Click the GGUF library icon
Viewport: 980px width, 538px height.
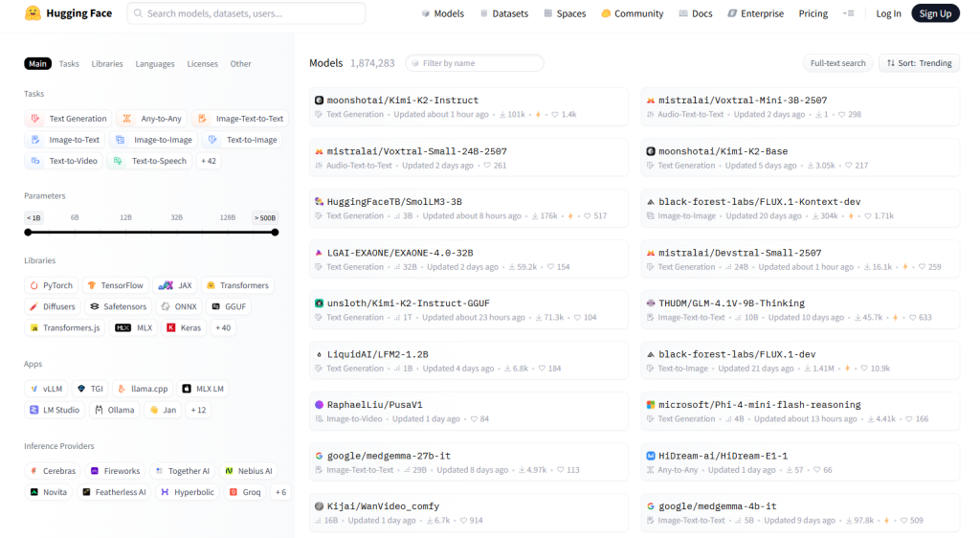point(215,306)
